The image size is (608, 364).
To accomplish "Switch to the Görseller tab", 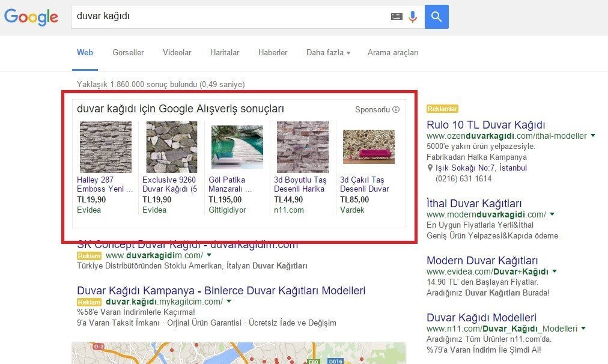I will pos(128,53).
